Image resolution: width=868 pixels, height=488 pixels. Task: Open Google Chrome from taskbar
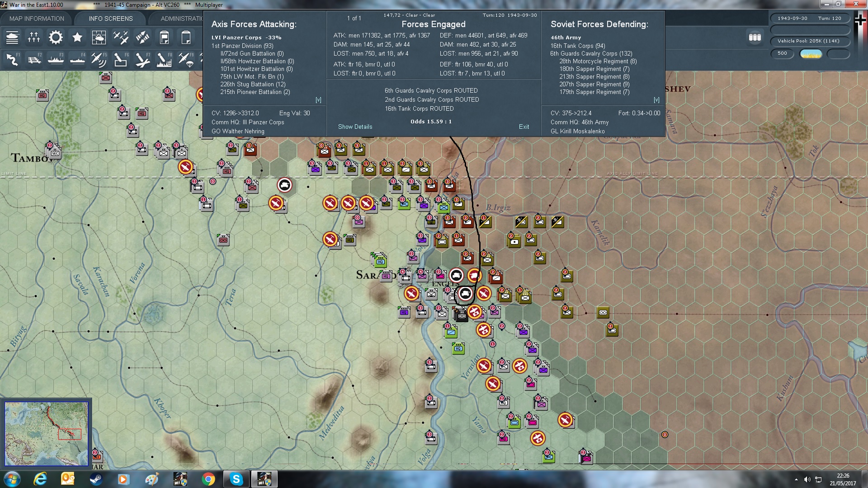coord(208,479)
